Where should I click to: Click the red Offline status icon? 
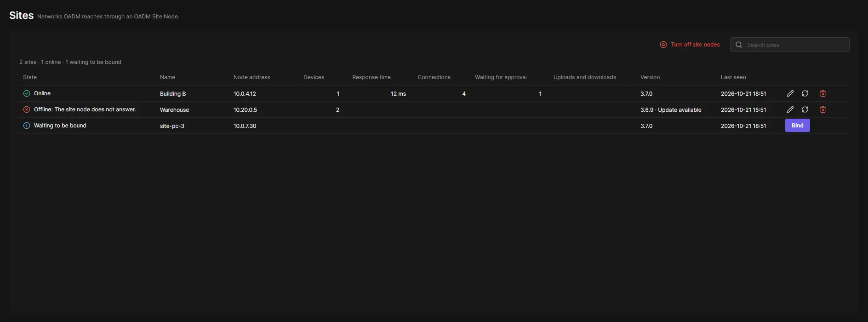[x=27, y=109]
